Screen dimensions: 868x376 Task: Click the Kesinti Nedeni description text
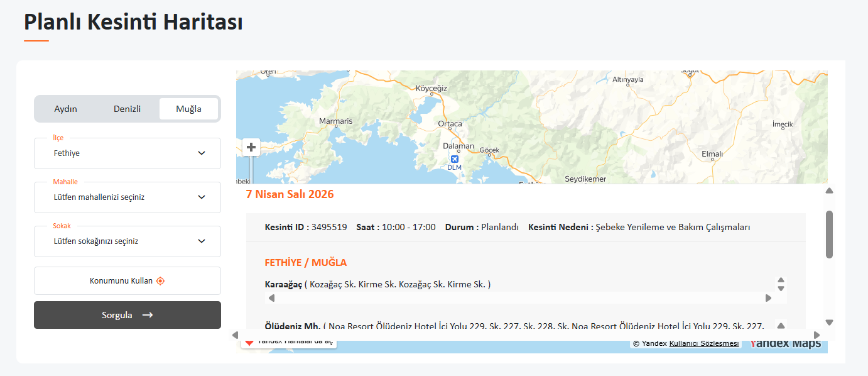[639, 227]
